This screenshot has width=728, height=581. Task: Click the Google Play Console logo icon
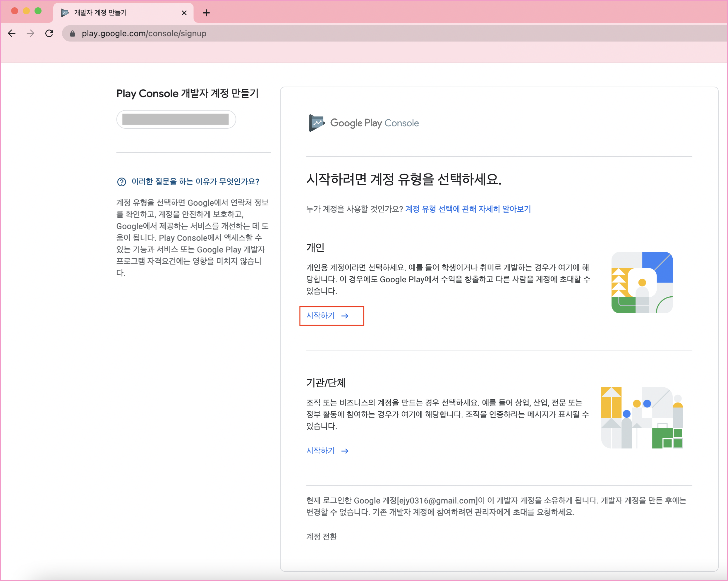(x=317, y=123)
